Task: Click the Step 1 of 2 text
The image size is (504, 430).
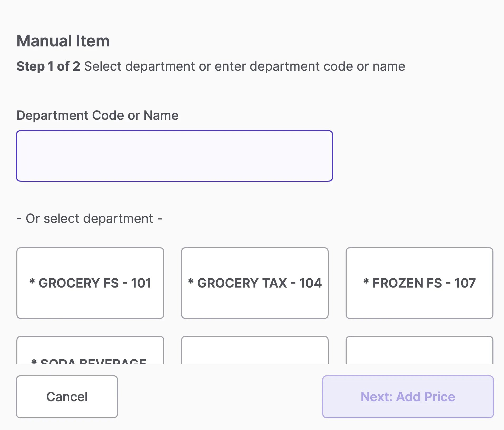Action: coord(48,66)
